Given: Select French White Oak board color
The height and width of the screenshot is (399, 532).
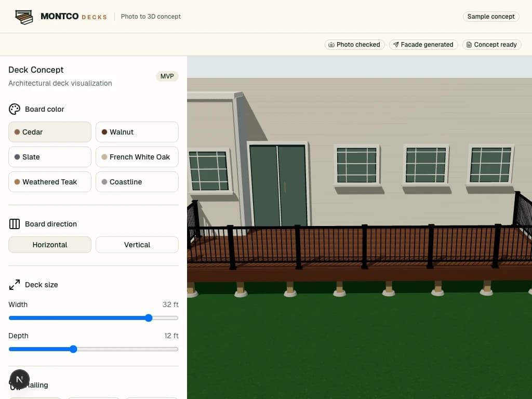Looking at the screenshot, I should (137, 157).
